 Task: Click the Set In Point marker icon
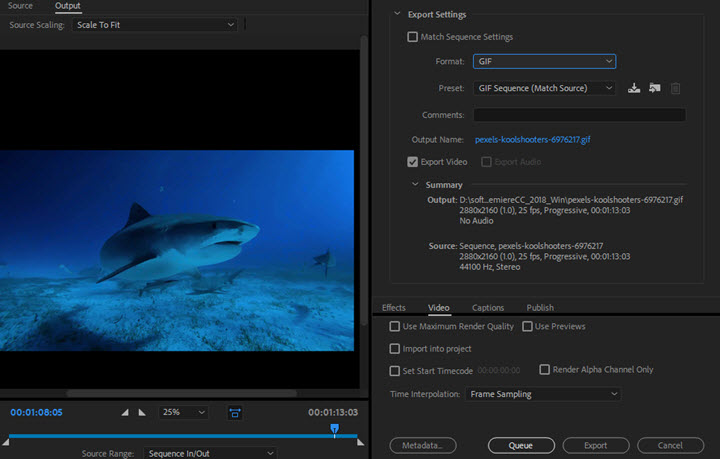[125, 412]
